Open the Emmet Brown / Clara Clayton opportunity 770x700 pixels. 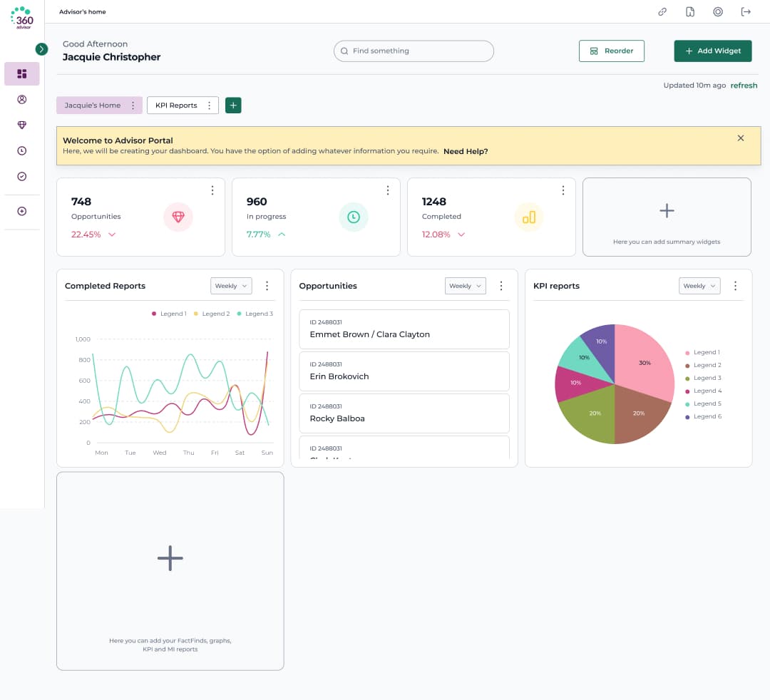404,329
